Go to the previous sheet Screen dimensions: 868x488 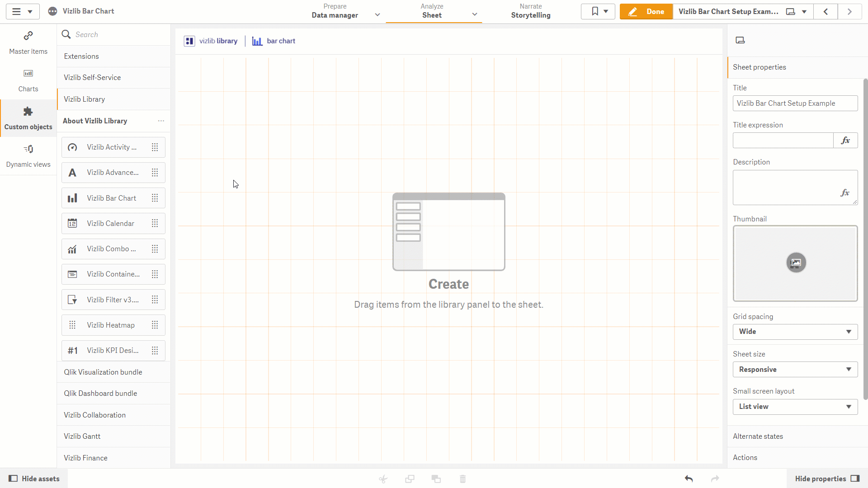tap(826, 11)
